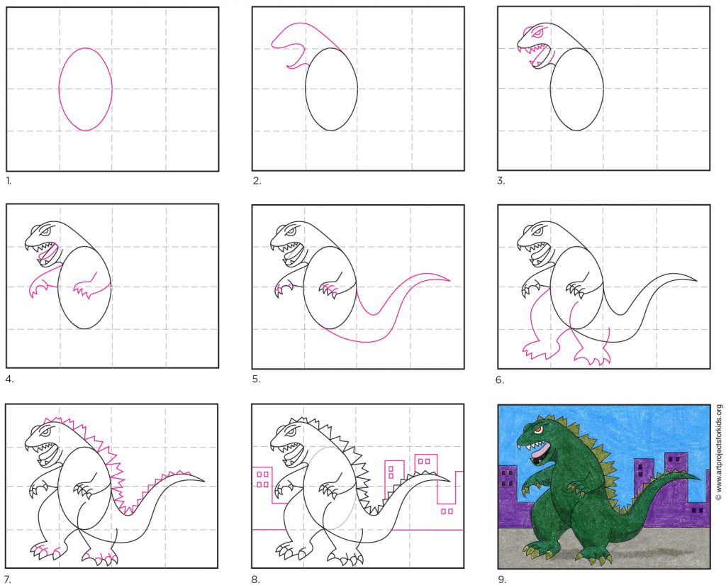Viewport: 726px width, 588px height.
Task: Click the step number 7. label
Action: 8,579
